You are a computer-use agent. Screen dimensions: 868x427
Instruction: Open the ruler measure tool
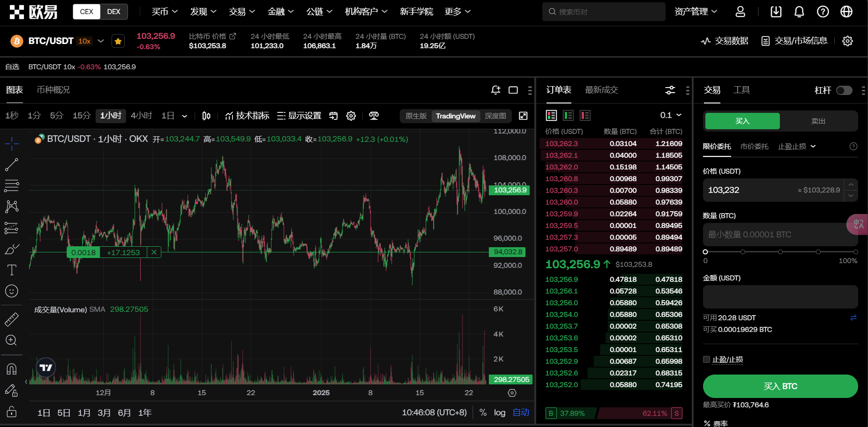(x=12, y=319)
